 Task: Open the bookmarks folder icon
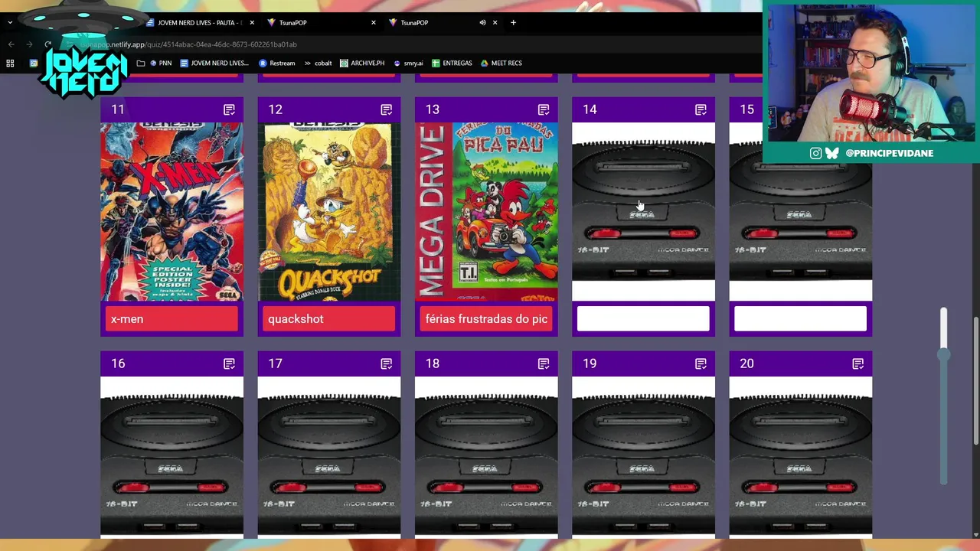[141, 64]
